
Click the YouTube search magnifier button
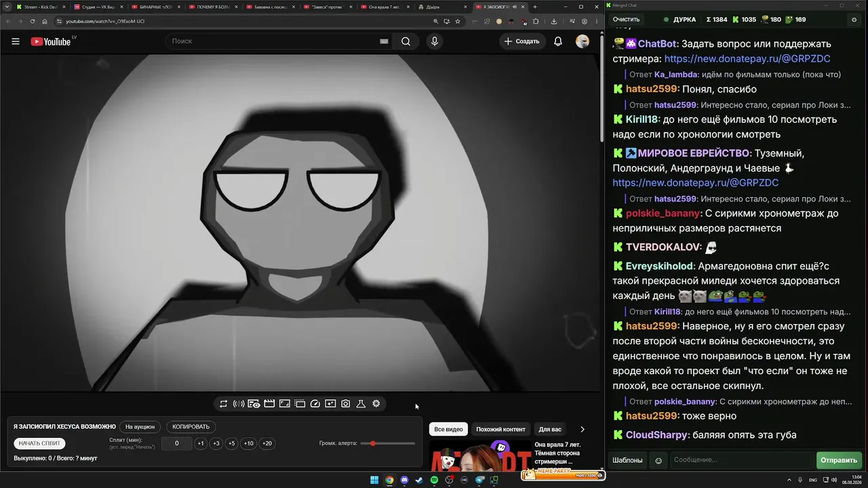pos(406,41)
